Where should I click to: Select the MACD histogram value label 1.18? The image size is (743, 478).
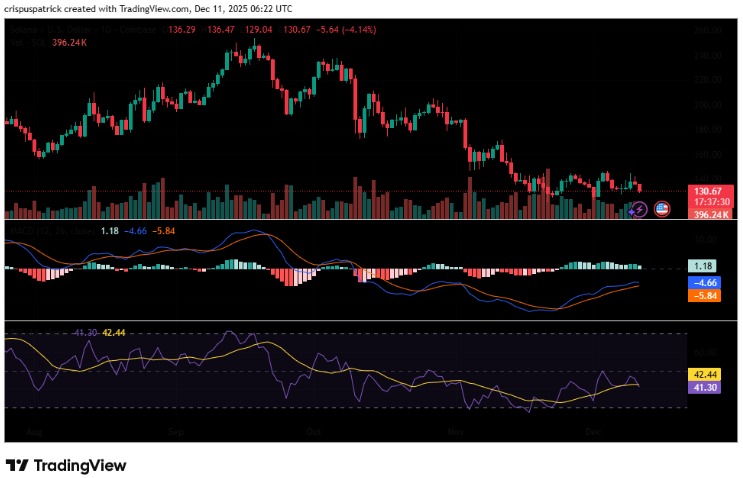click(708, 267)
